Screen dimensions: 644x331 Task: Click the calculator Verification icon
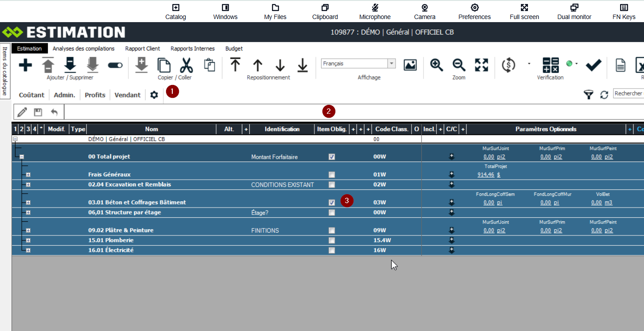click(x=551, y=65)
